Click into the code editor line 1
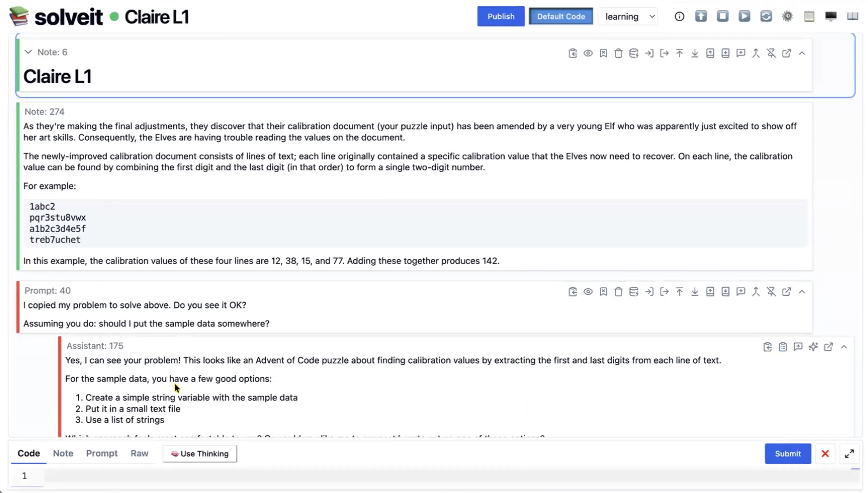The image size is (868, 493). coord(441,476)
